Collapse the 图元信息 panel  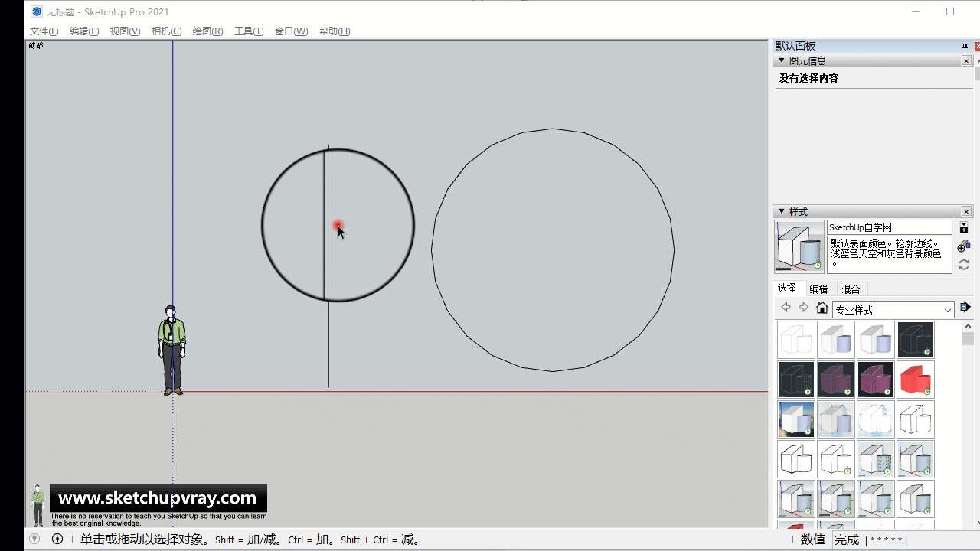pos(782,60)
